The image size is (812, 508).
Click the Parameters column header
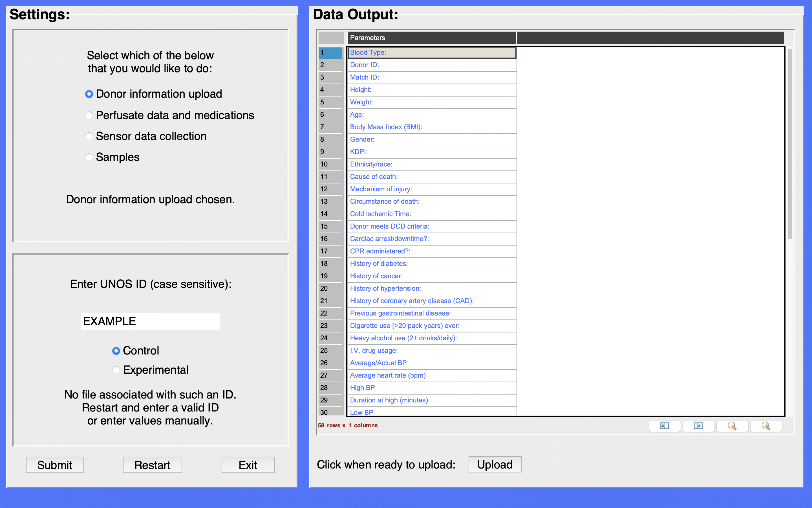click(x=432, y=38)
